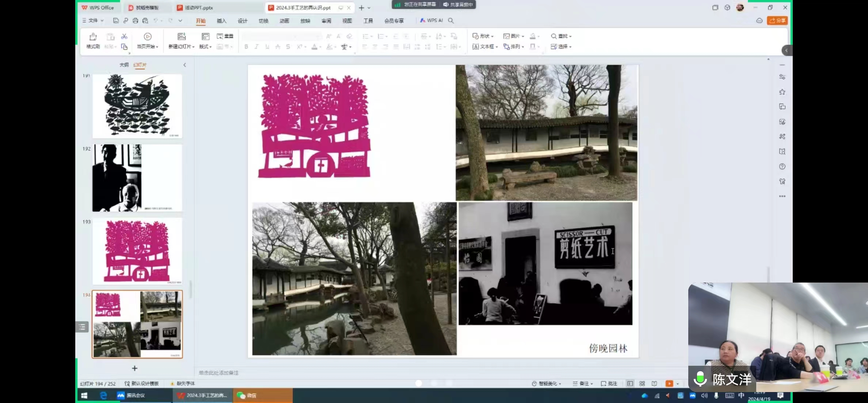Open the 形状 shapes dropdown

[483, 36]
